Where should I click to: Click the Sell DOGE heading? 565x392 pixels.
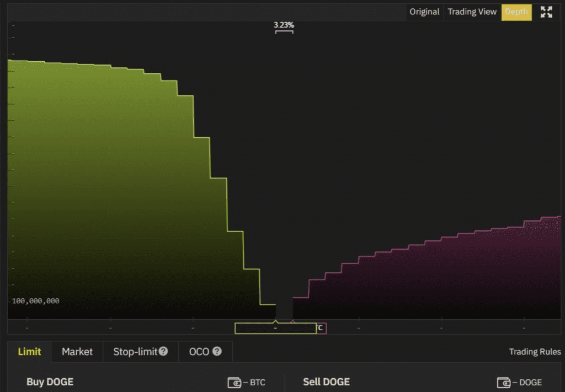pyautogui.click(x=326, y=382)
